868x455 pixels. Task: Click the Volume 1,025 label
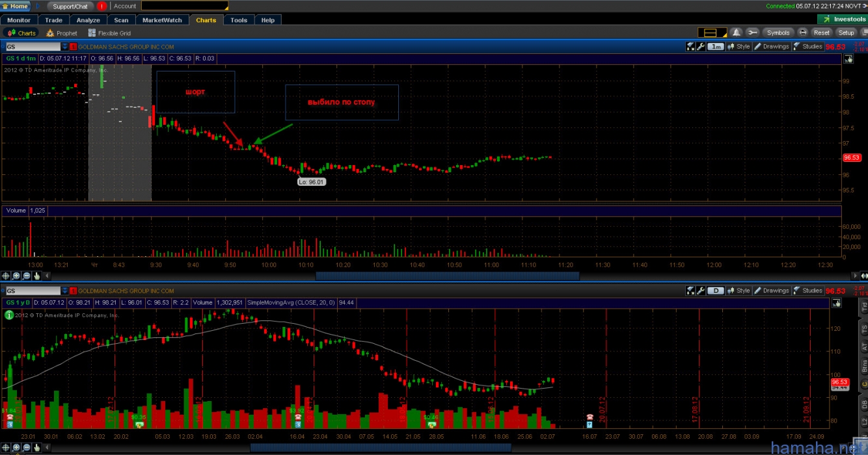[26, 211]
